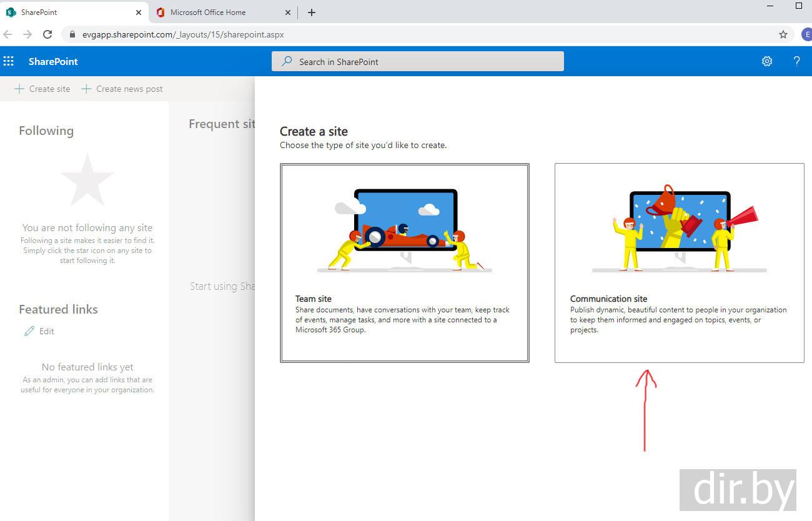
Task: Choose the Communication site option
Action: click(679, 312)
